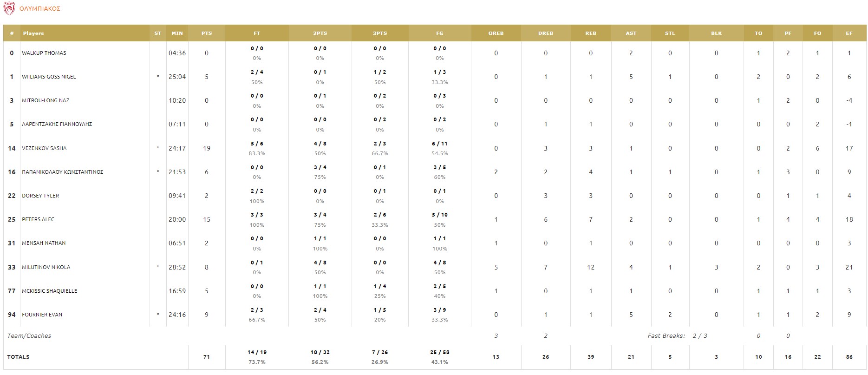Viewport: 868px width, 375px height.
Task: Sort by the AST column header
Action: (x=631, y=33)
